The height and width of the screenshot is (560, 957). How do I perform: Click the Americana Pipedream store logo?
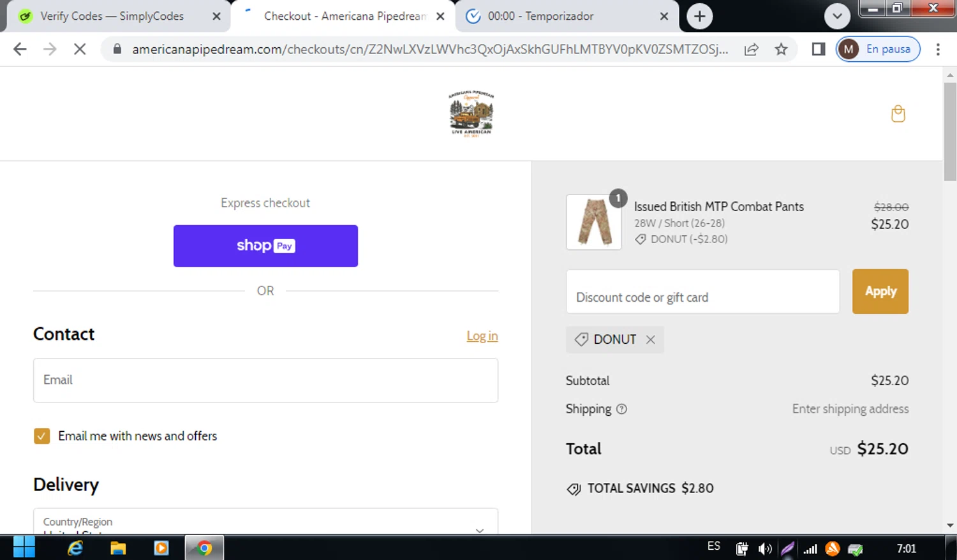(x=471, y=113)
